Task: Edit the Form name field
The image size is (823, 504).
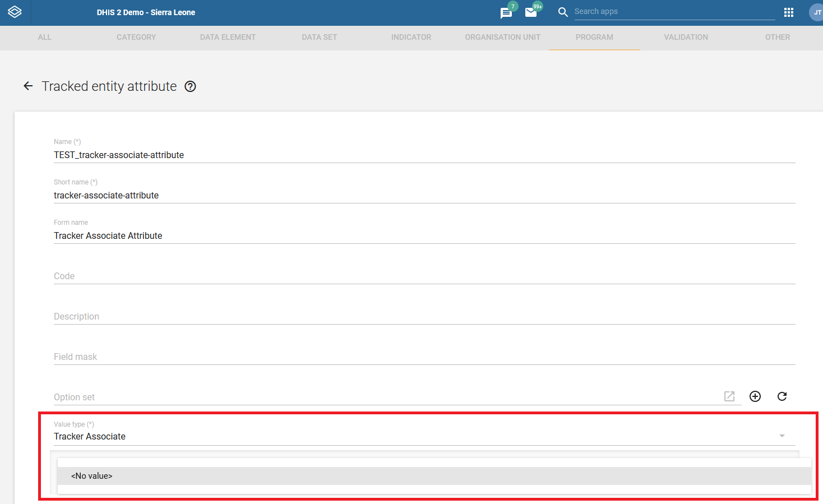Action: 424,235
